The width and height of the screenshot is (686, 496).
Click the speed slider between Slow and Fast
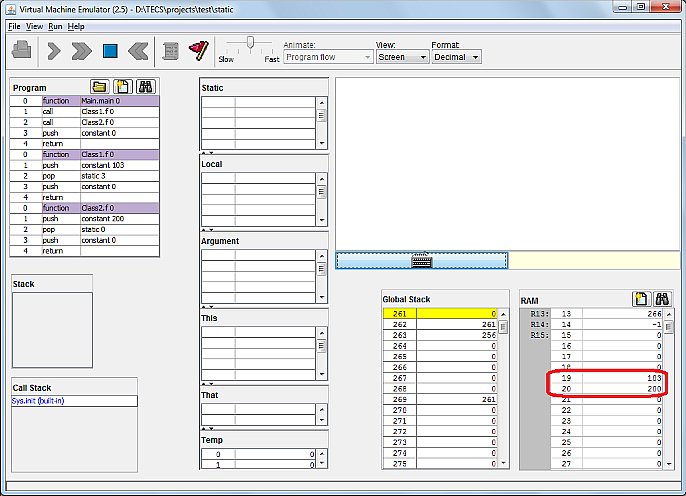[x=250, y=43]
